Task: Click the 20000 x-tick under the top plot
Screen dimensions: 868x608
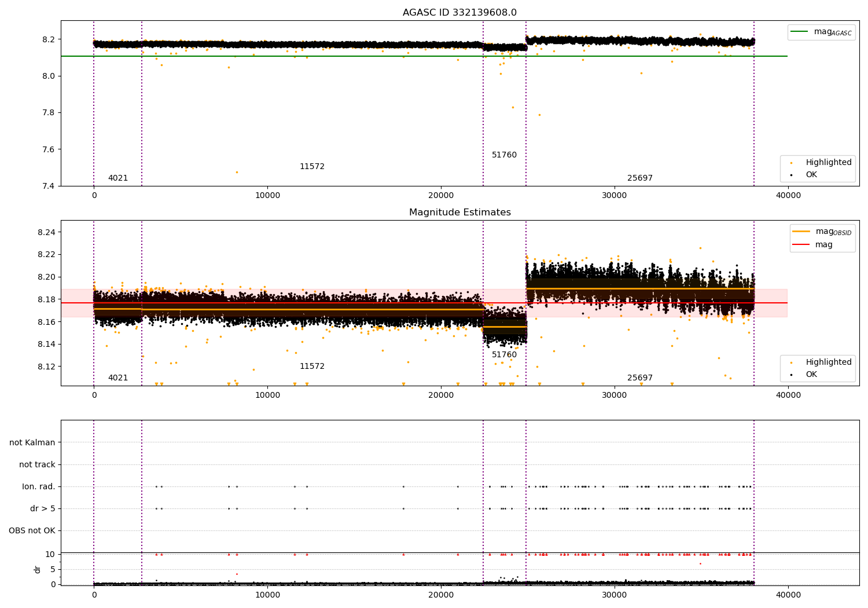Action: tap(441, 196)
